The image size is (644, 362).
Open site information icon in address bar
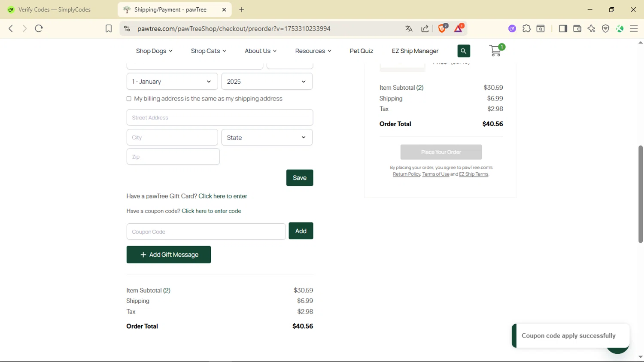pyautogui.click(x=127, y=28)
